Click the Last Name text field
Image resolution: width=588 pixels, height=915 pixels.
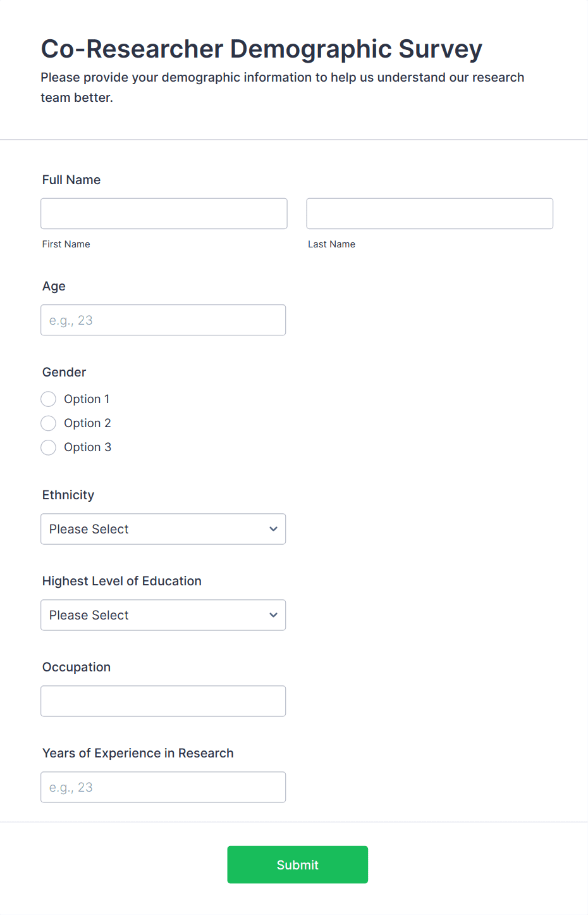pos(429,214)
